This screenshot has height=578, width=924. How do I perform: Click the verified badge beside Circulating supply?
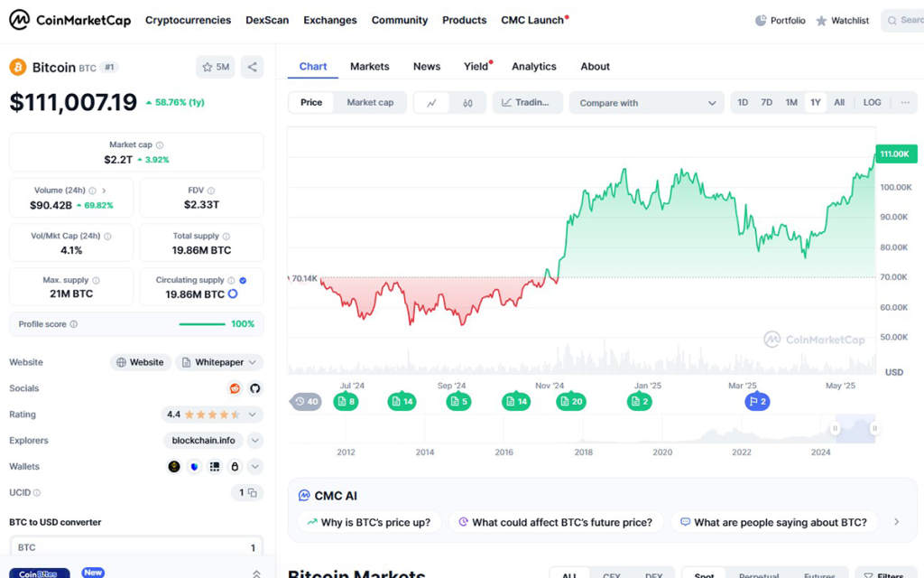[243, 281]
